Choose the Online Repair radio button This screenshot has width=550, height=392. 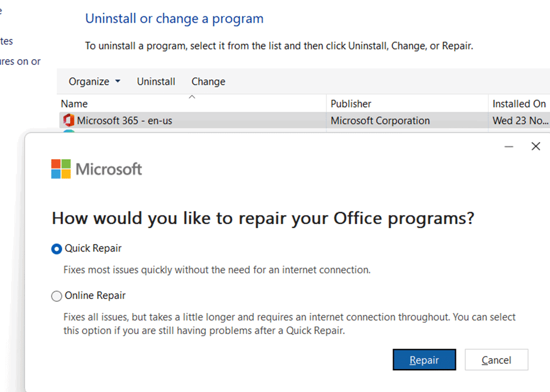tap(57, 296)
